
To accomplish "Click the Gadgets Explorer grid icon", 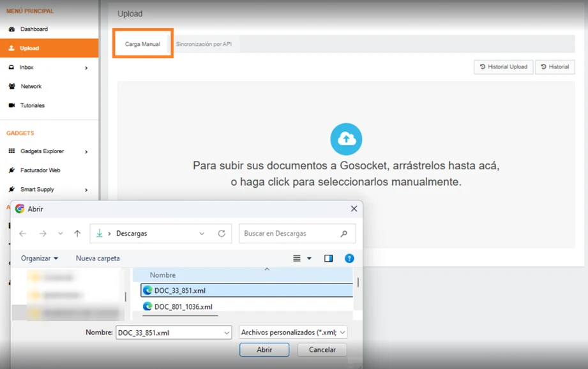I will pos(12,151).
